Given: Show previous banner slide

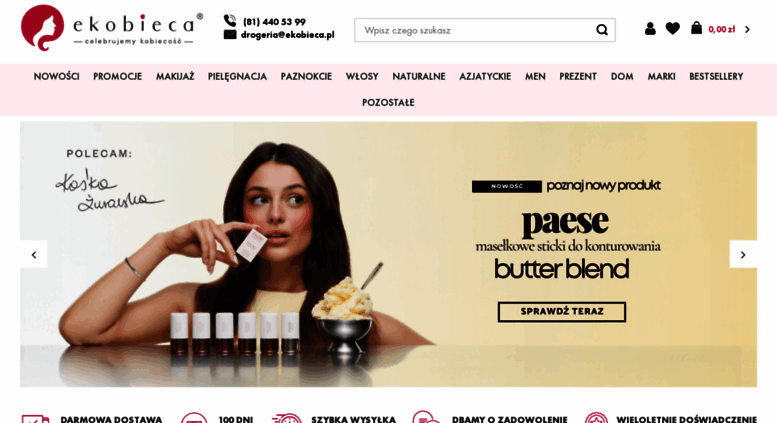Looking at the screenshot, I should [34, 255].
